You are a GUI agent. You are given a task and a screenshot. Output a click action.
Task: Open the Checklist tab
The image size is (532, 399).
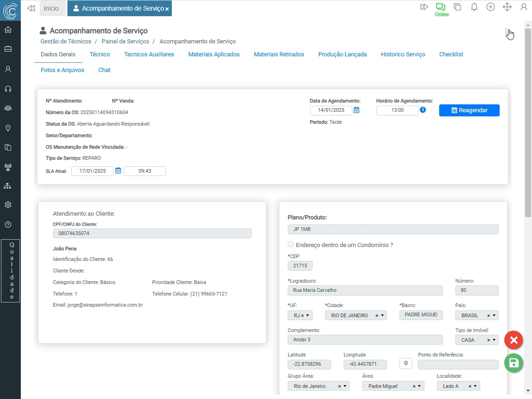point(451,54)
